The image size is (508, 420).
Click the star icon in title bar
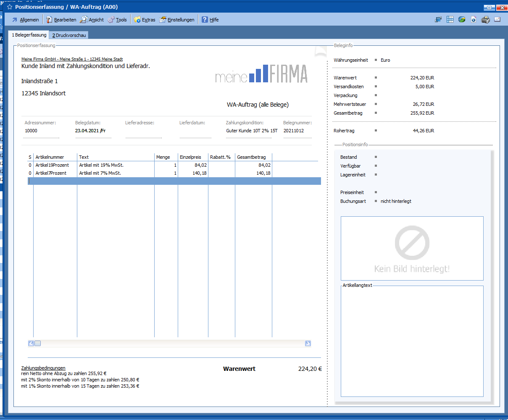click(x=10, y=7)
